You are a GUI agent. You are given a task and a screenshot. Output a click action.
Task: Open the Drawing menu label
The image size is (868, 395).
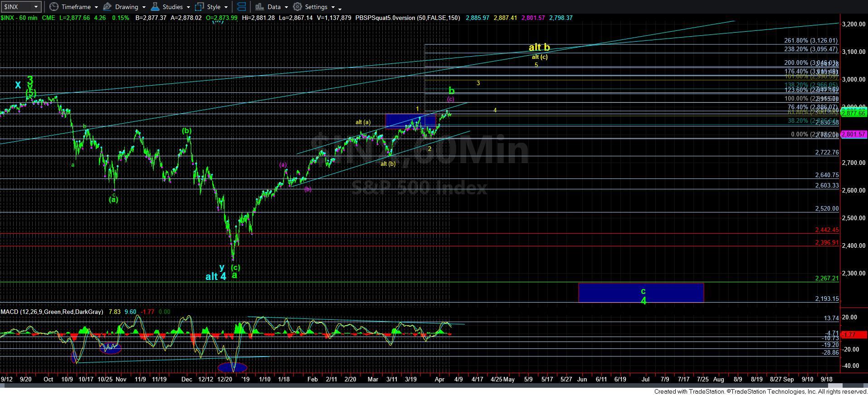point(127,7)
